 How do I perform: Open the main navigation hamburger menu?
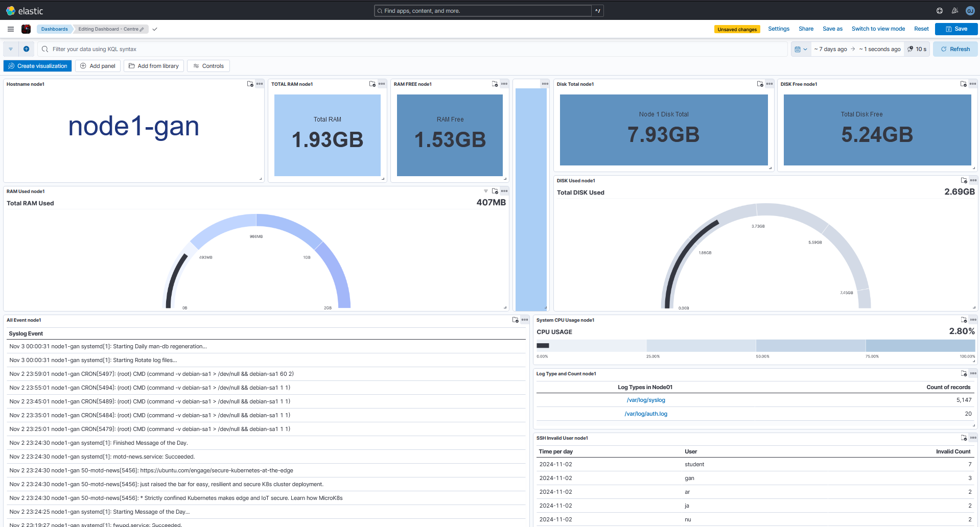pyautogui.click(x=11, y=29)
